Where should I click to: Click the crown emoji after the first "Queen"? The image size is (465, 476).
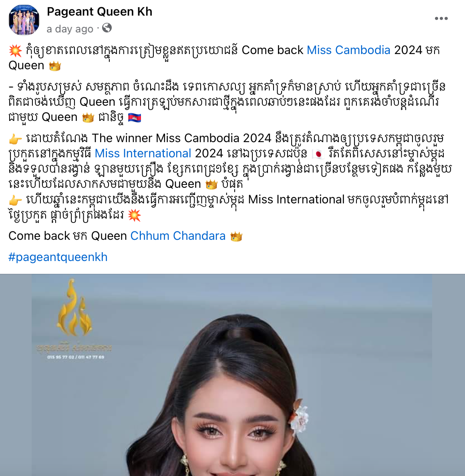coord(55,66)
